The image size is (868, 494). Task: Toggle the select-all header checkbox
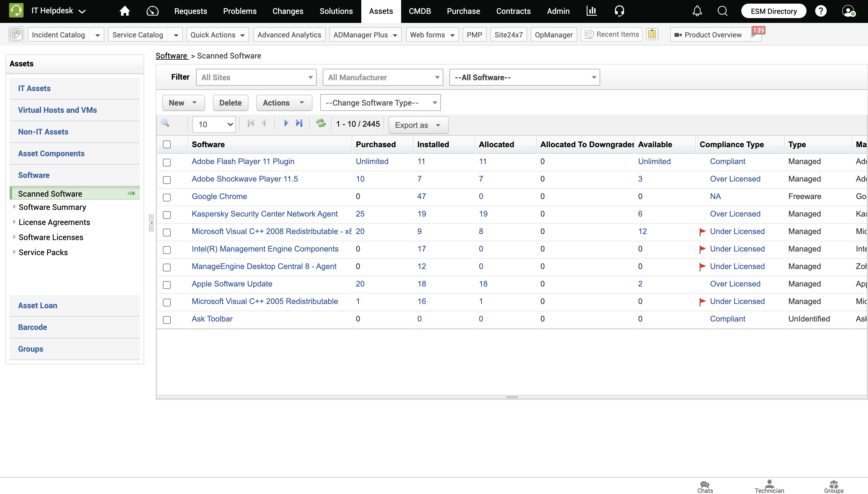pos(166,144)
